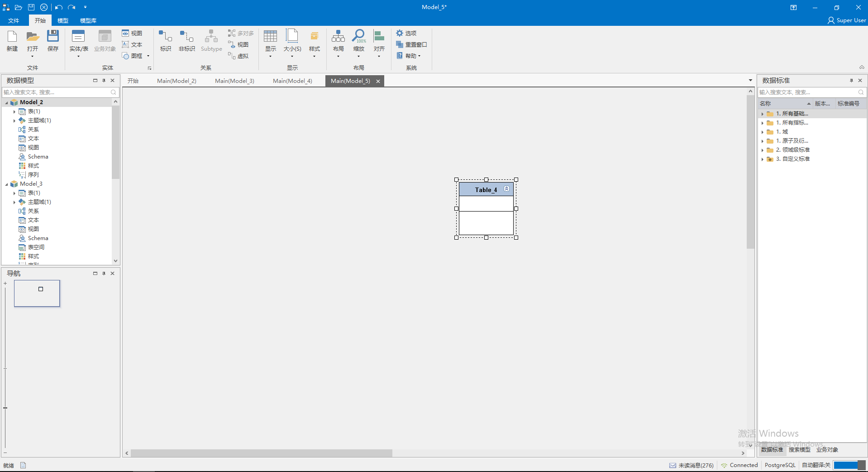
Task: Open the 选项 options gear
Action: tap(400, 33)
